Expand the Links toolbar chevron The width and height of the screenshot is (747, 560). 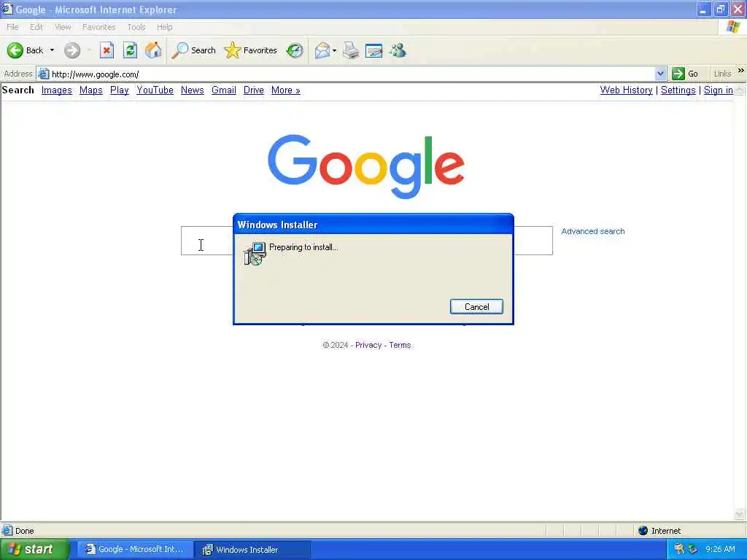[x=741, y=71]
